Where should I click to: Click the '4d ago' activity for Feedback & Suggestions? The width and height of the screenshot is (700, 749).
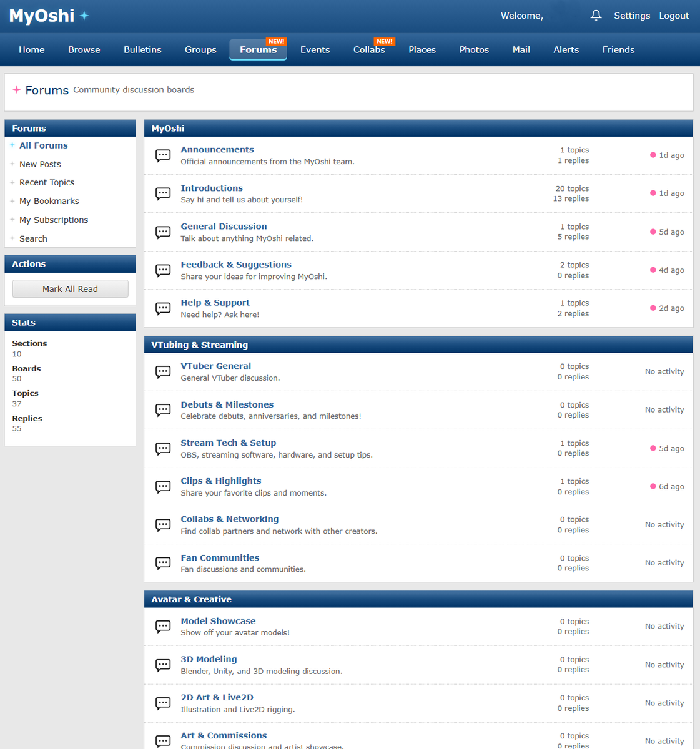(667, 270)
